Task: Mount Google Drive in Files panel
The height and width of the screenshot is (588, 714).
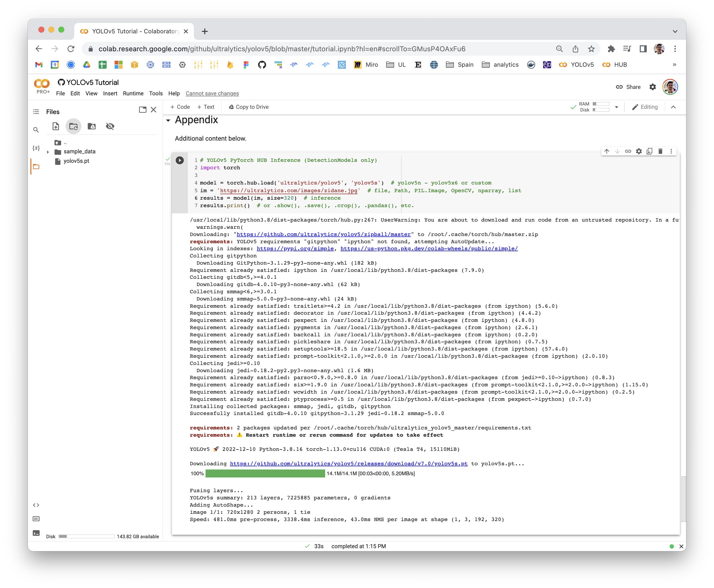Action: 91,126
